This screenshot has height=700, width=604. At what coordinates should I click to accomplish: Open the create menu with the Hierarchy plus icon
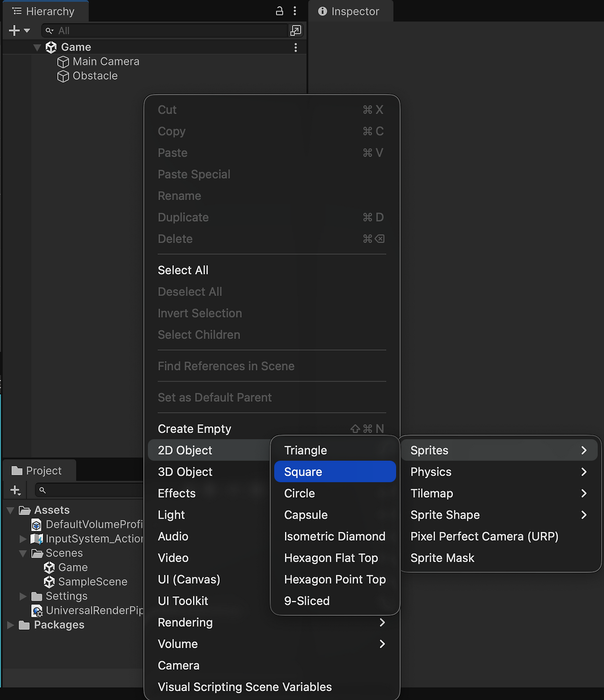pos(13,30)
